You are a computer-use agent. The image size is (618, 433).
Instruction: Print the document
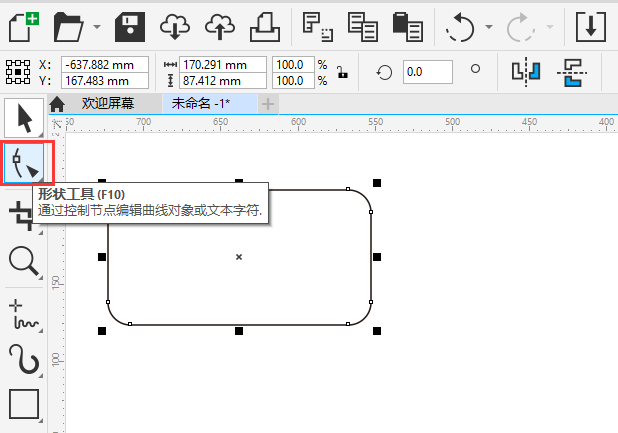[265, 27]
